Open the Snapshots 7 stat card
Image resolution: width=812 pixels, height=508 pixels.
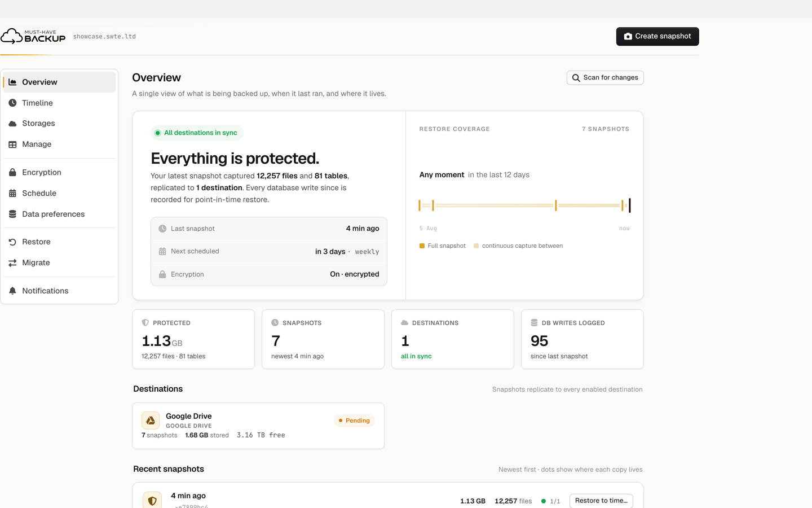tap(323, 339)
